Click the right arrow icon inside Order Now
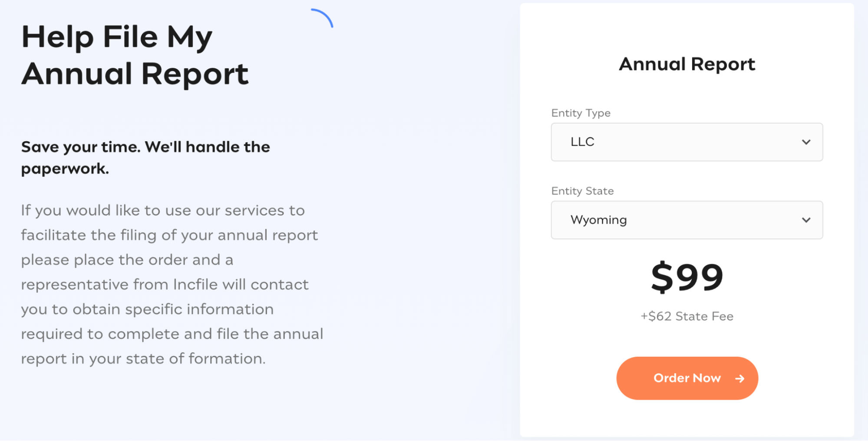 tap(739, 378)
